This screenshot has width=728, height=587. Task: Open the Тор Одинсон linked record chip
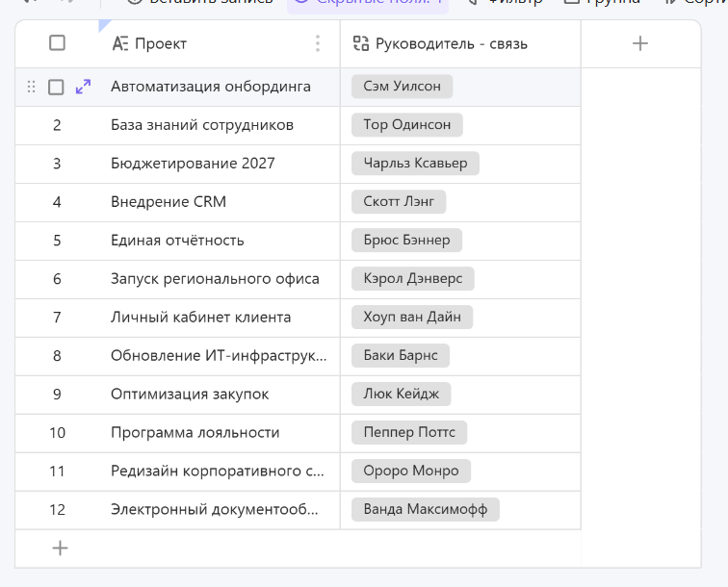407,125
